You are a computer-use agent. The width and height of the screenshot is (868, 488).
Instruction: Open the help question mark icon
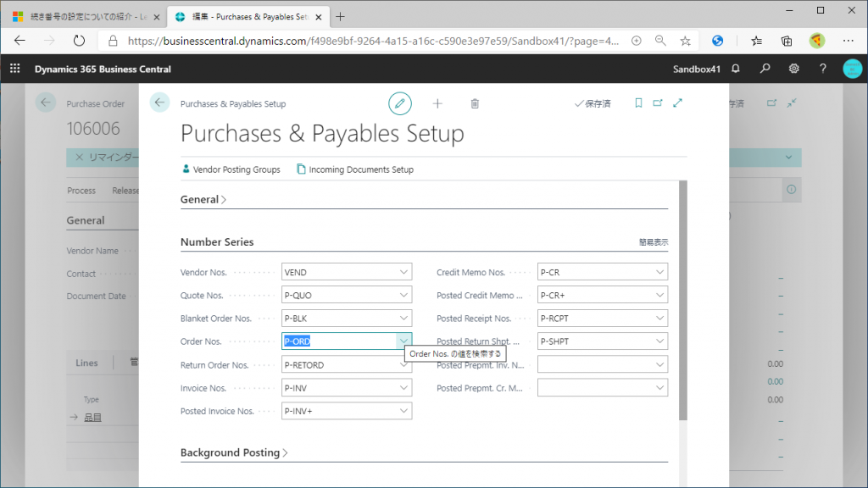822,69
